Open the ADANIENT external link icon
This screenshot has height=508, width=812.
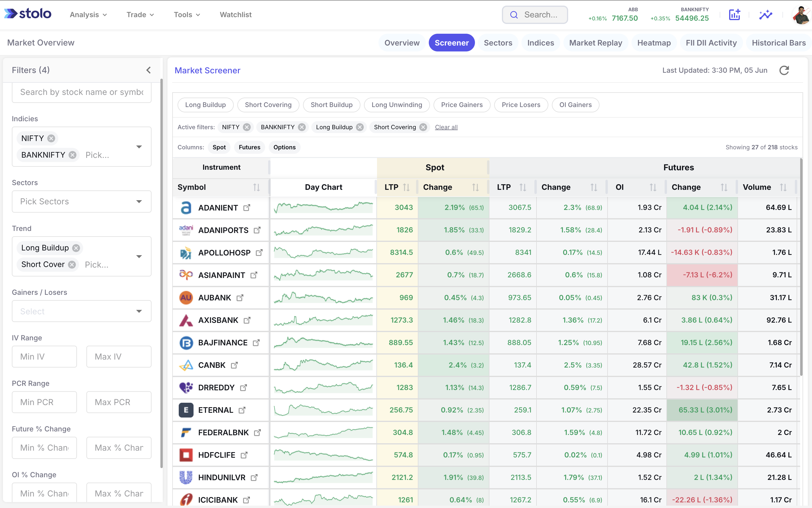[247, 208]
